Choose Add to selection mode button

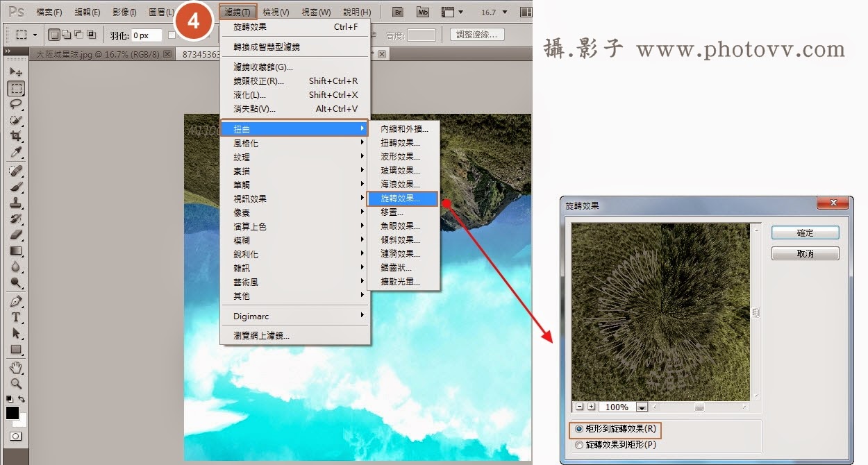coord(67,35)
